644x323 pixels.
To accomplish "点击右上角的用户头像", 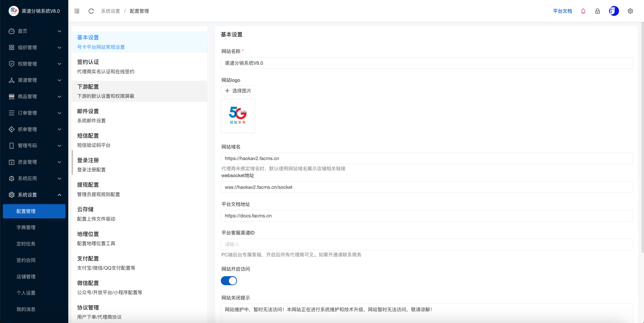I will pos(613,11).
